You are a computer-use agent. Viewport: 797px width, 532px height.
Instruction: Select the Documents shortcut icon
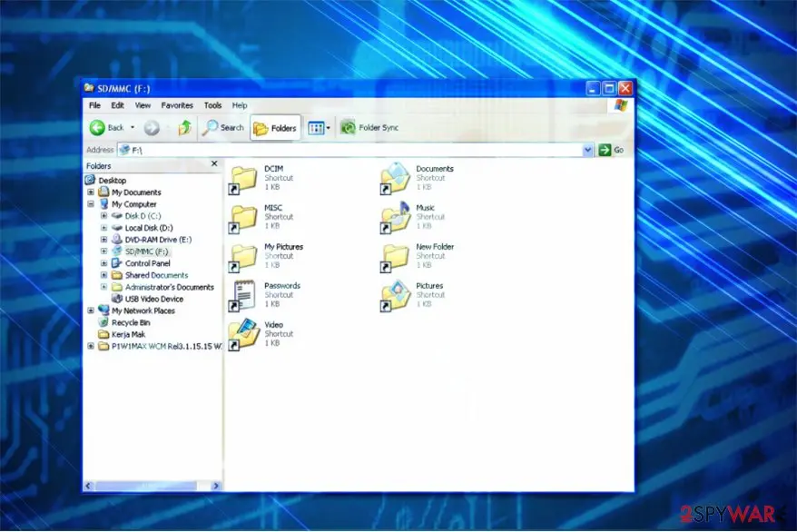click(x=395, y=178)
